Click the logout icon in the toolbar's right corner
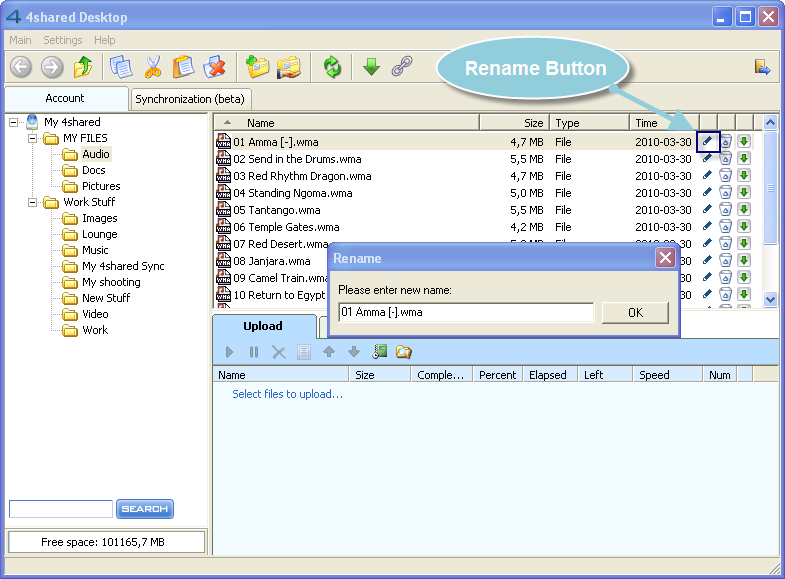Image resolution: width=785 pixels, height=579 pixels. point(762,67)
